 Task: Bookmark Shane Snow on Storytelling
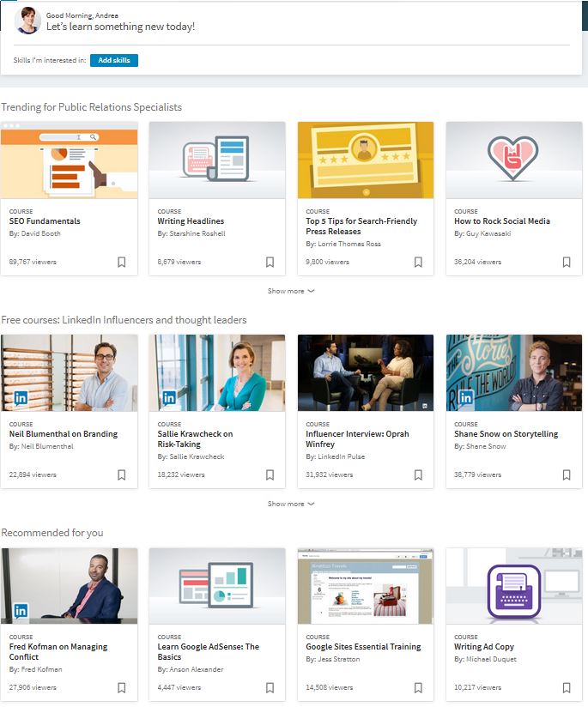(567, 474)
